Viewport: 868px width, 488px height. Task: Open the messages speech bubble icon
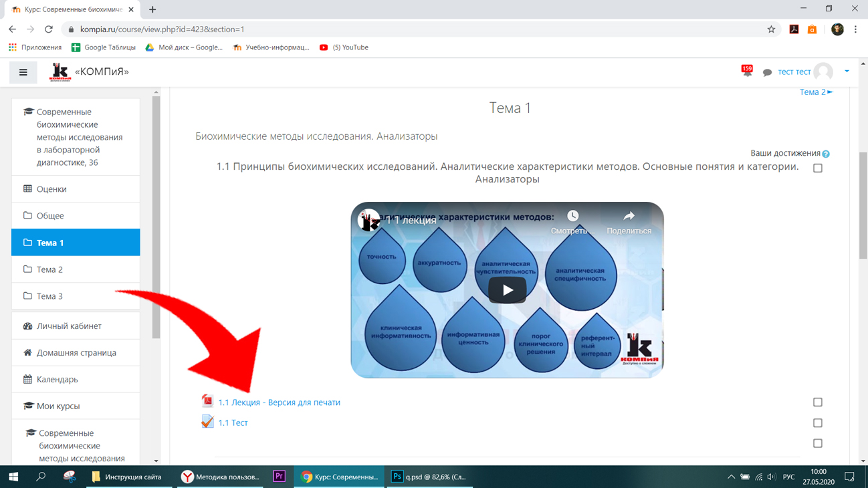[x=767, y=72]
